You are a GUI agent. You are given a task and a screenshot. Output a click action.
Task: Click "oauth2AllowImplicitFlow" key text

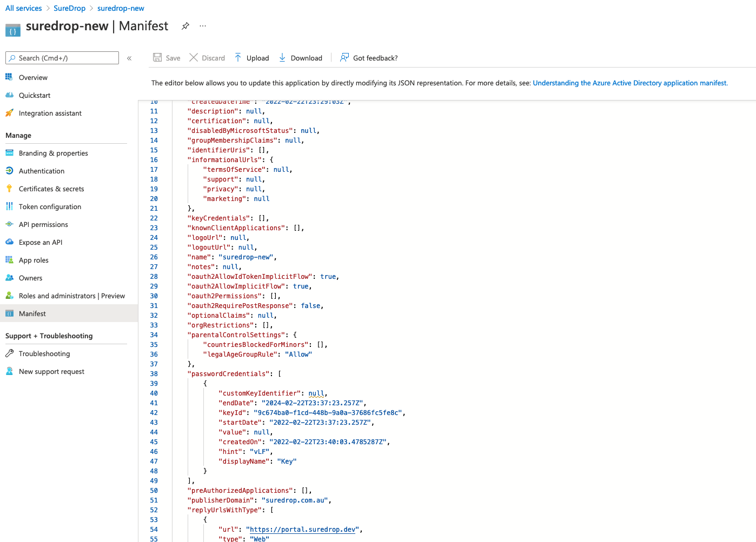(x=236, y=286)
